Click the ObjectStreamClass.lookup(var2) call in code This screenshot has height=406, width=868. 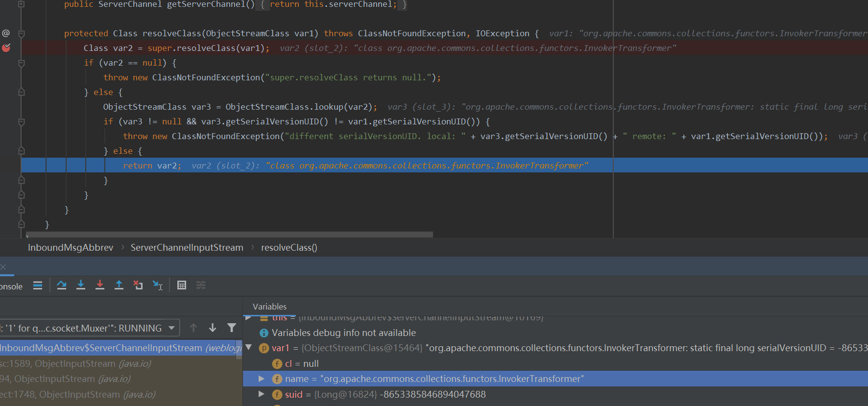coord(301,107)
